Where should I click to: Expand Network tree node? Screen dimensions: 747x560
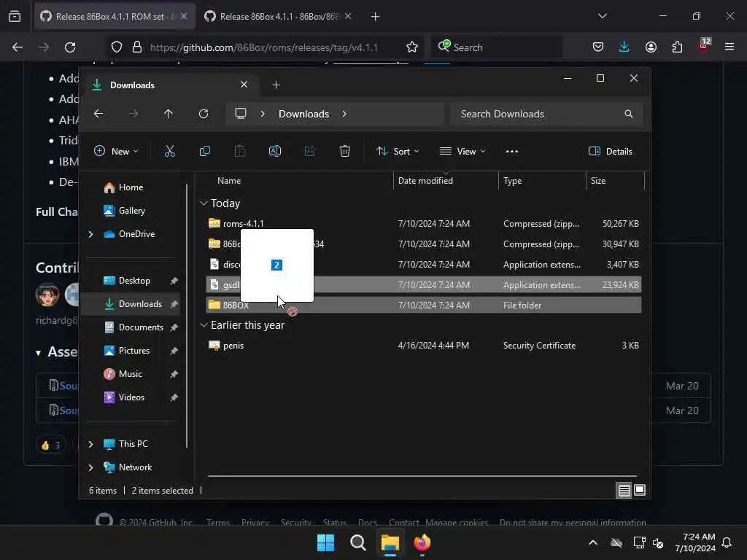90,467
